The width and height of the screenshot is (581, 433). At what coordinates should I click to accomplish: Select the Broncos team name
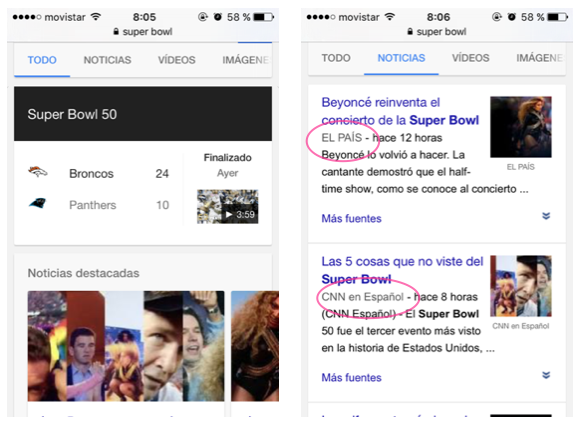91,173
